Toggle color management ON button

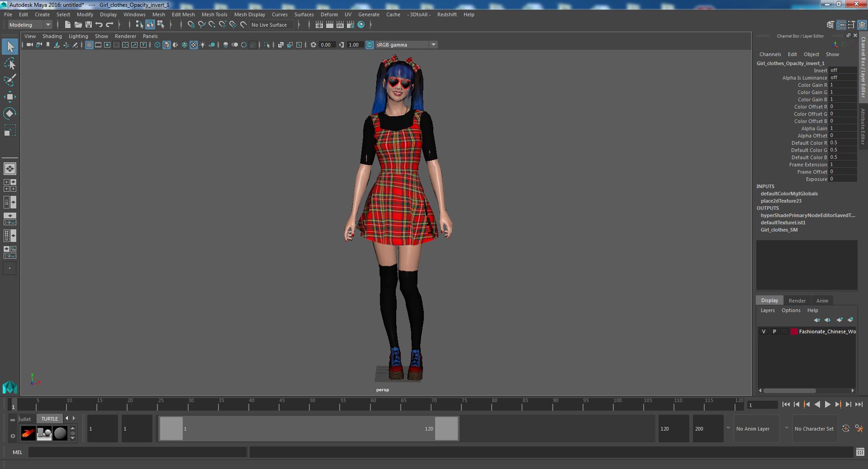pyautogui.click(x=370, y=45)
